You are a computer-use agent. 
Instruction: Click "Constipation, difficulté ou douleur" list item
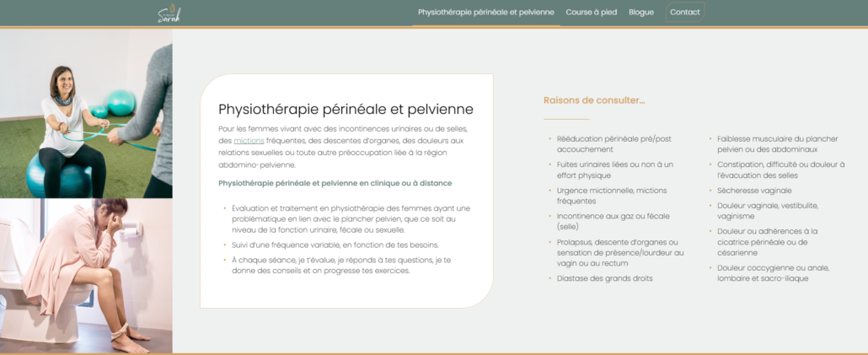[780, 169]
